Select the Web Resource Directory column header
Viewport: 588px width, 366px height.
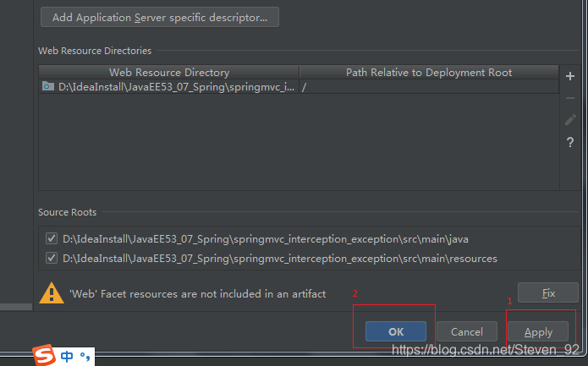click(168, 73)
